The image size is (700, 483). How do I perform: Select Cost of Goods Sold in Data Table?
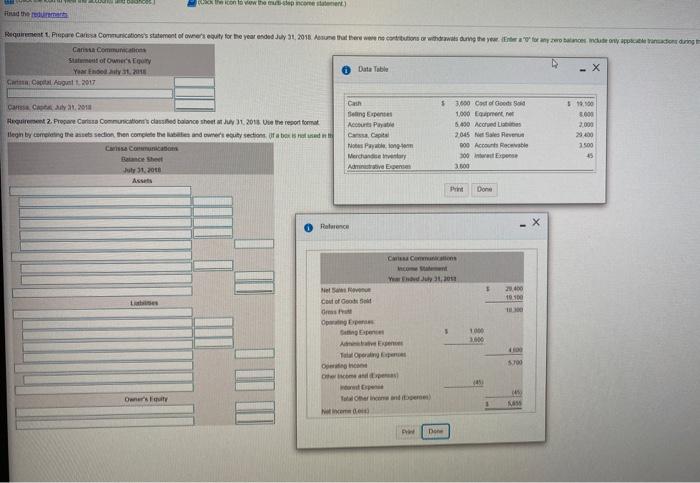pos(500,104)
